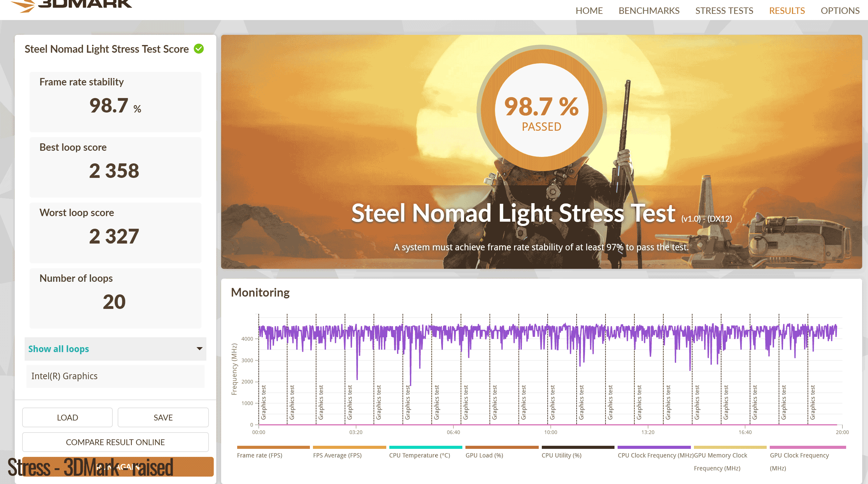Select the RESULTS tab

[x=787, y=11]
